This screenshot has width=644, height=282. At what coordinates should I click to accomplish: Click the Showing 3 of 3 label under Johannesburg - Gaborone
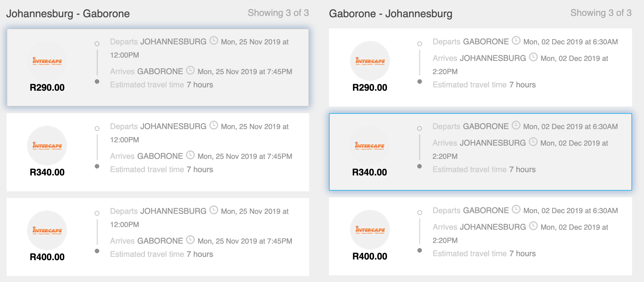click(x=279, y=13)
